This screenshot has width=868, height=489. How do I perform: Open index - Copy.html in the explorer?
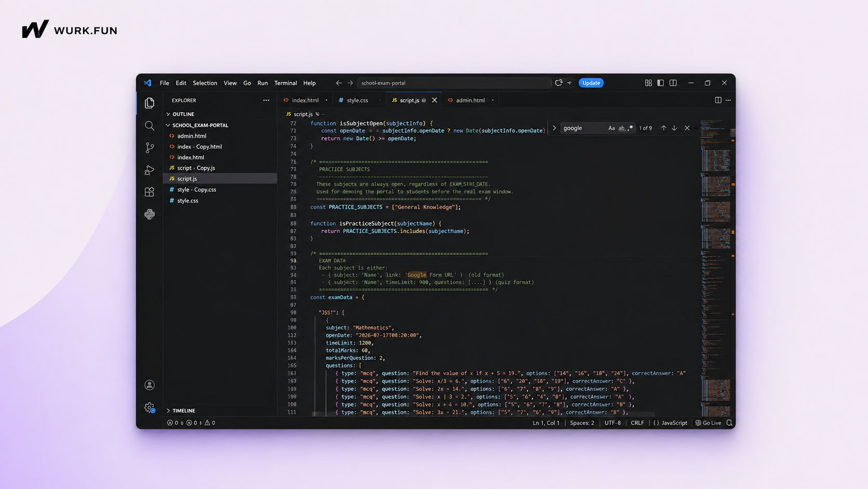(220, 147)
